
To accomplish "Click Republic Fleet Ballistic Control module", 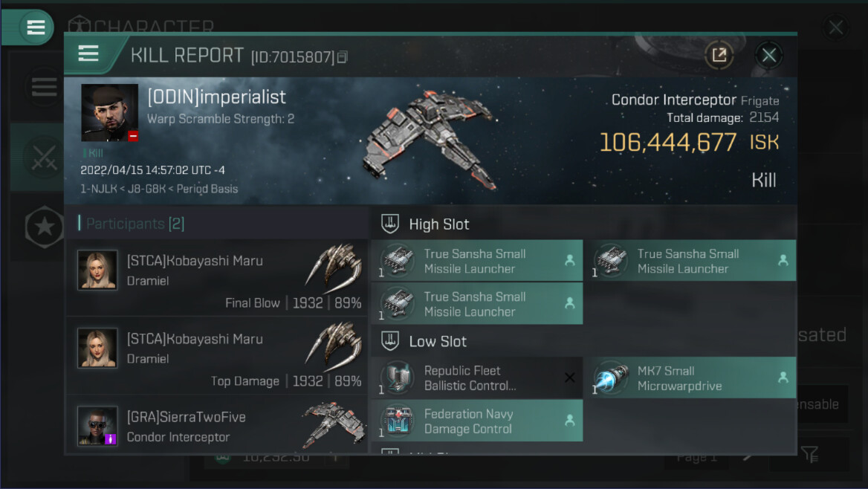I will pyautogui.click(x=476, y=378).
